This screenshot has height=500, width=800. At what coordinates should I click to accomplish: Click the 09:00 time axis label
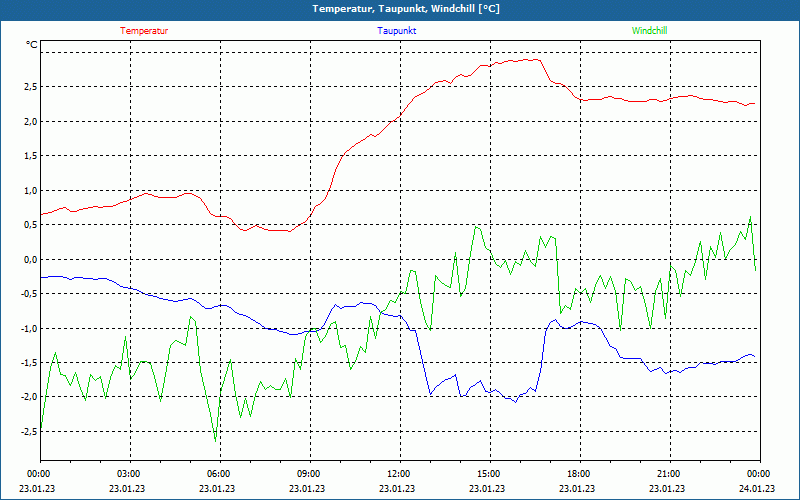[x=308, y=473]
